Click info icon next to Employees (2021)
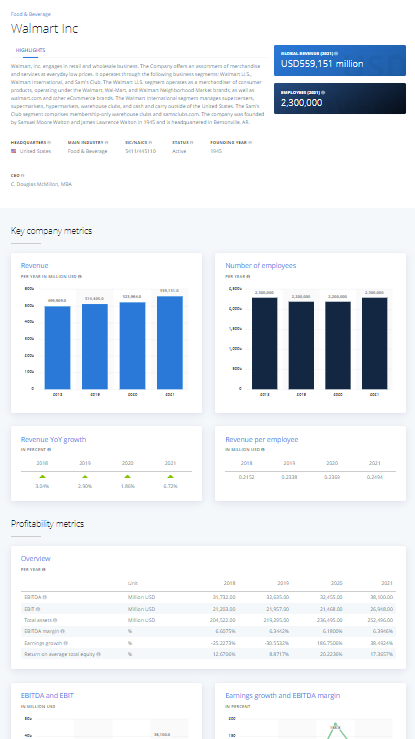 (x=323, y=92)
